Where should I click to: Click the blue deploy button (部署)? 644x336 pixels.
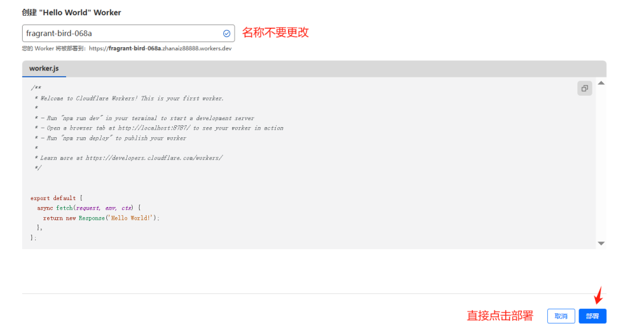click(x=592, y=316)
